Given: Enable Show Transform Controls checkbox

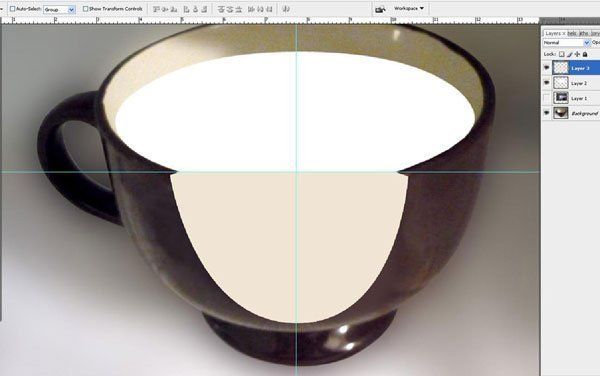Looking at the screenshot, I should click(x=85, y=8).
